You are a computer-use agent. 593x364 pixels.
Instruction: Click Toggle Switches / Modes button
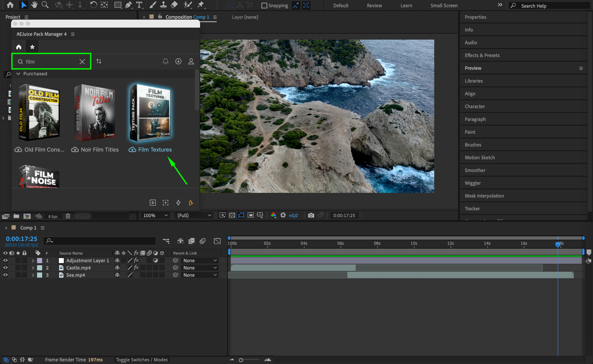142,360
